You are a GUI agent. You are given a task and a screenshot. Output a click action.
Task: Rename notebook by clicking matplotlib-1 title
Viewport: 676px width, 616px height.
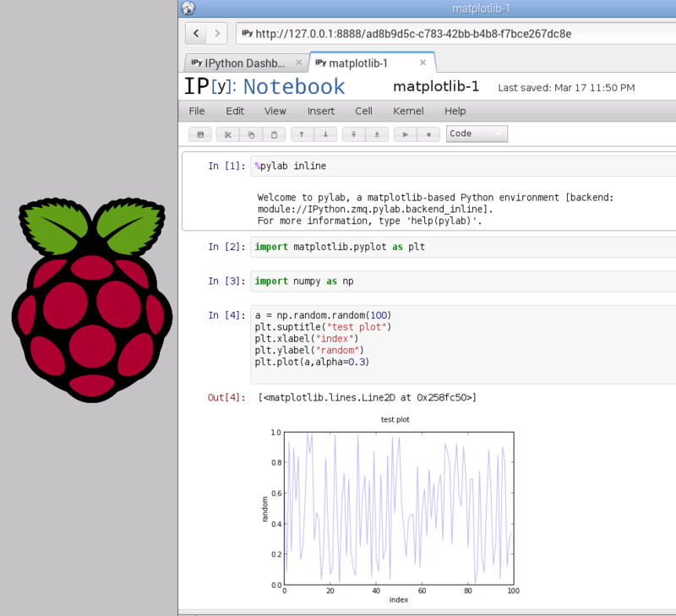point(436,87)
